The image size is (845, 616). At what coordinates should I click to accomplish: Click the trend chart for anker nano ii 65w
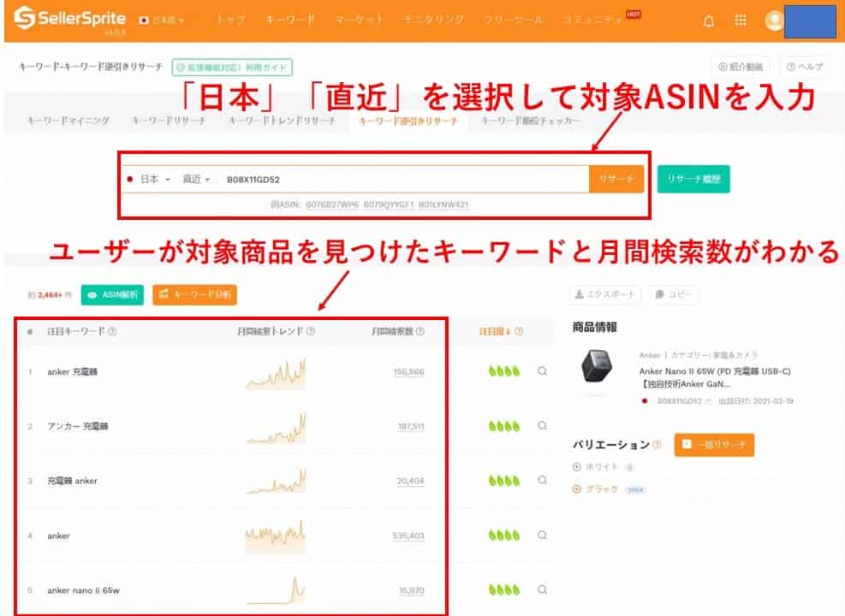pyautogui.click(x=276, y=590)
